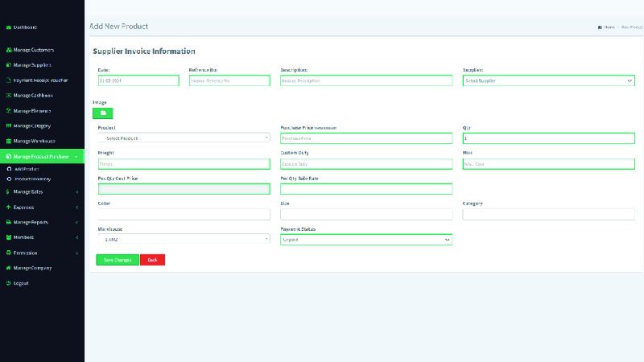Open the Select Product dropdown

pyautogui.click(x=184, y=138)
